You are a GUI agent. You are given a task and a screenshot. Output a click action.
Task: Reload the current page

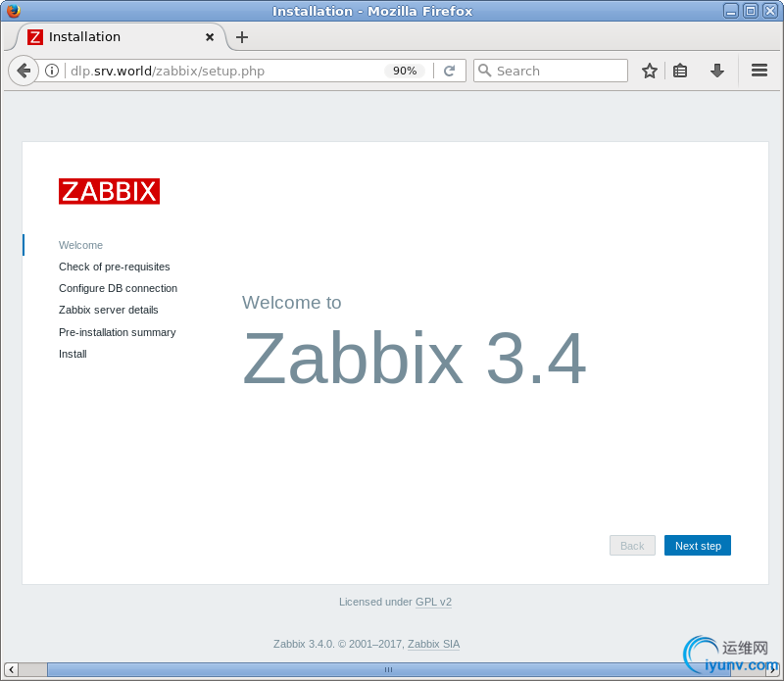pyautogui.click(x=450, y=71)
